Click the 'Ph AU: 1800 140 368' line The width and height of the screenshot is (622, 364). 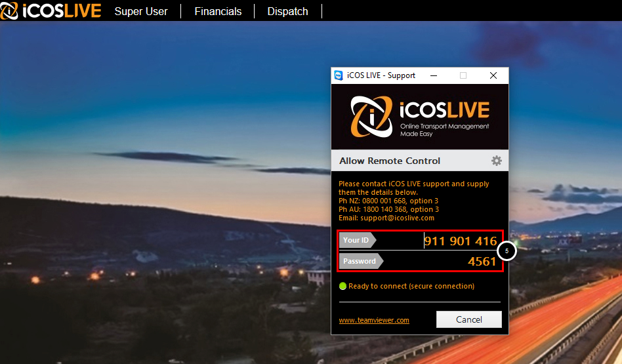point(388,209)
